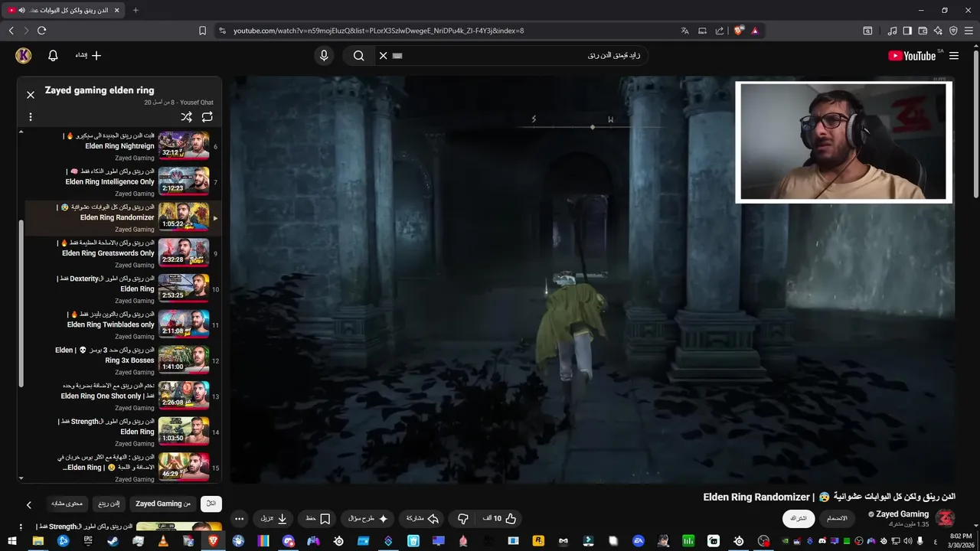
Task: Open VLC media player from taskbar
Action: click(162, 541)
